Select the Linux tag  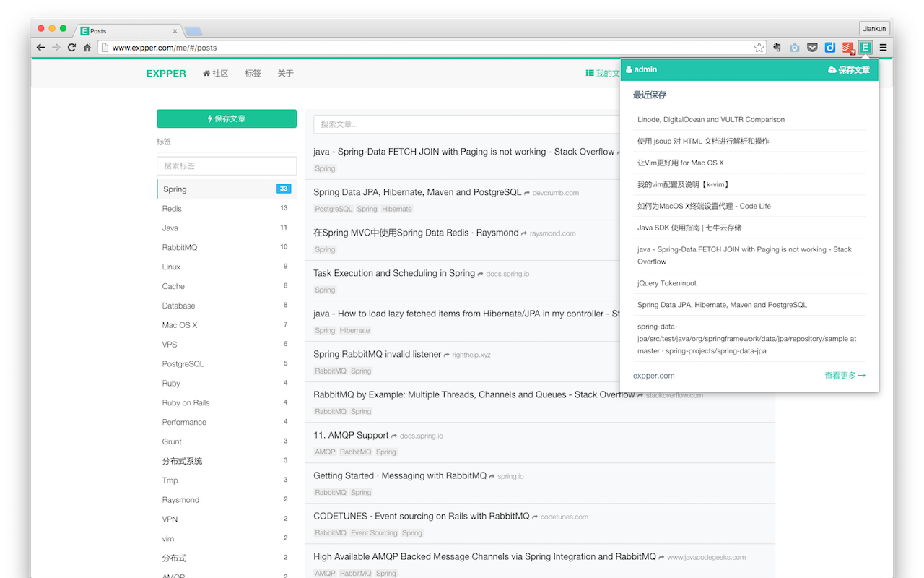point(227,267)
